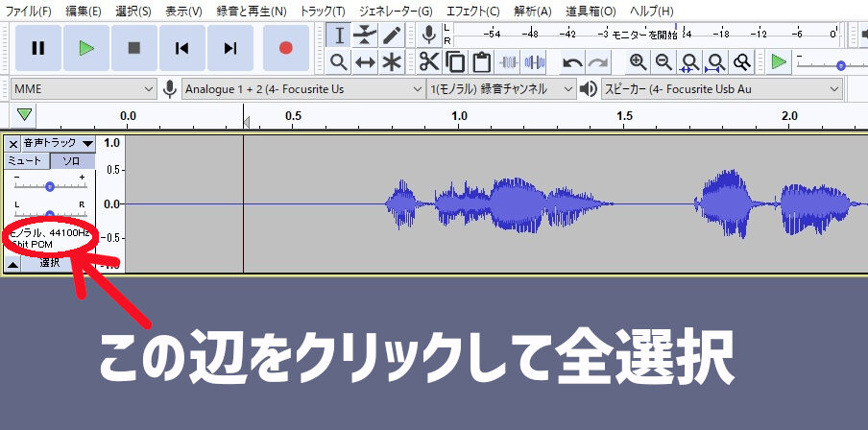Select the I-beam Selection tool
This screenshot has height=430, width=868.
pos(339,36)
